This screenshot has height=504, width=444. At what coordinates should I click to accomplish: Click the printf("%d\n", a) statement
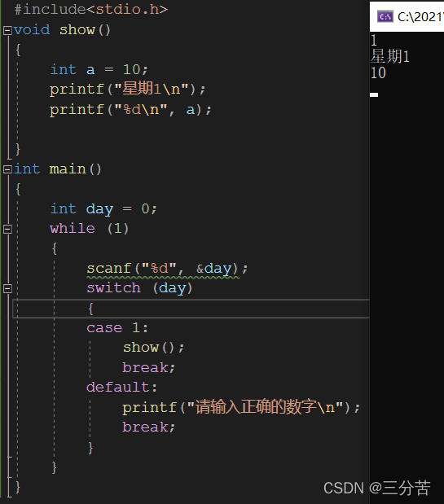tap(130, 110)
